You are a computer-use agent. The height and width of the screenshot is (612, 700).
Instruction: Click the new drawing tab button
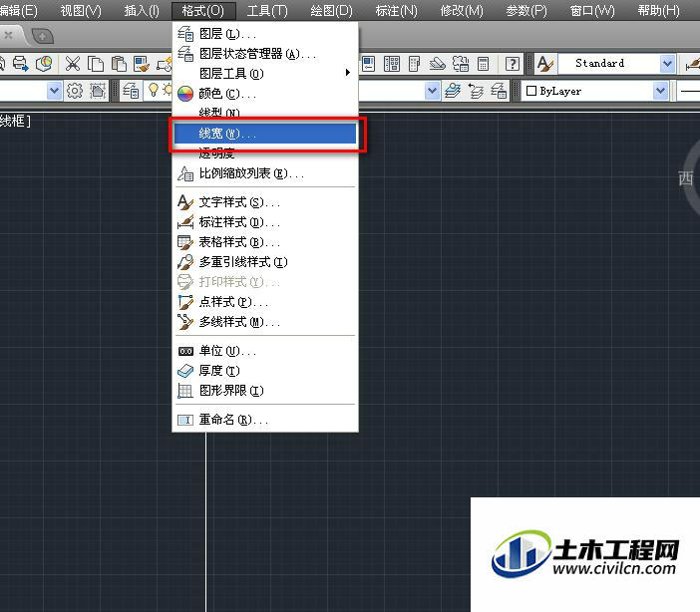pyautogui.click(x=43, y=36)
